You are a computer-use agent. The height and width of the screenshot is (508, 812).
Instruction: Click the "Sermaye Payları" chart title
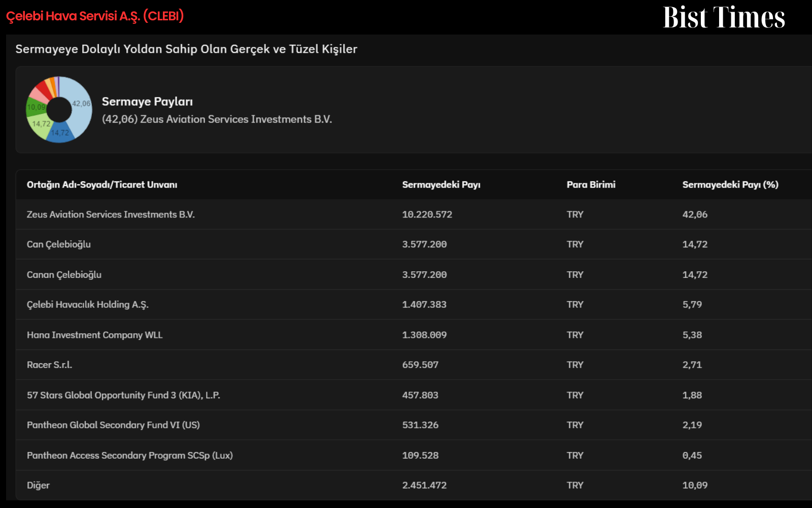147,102
